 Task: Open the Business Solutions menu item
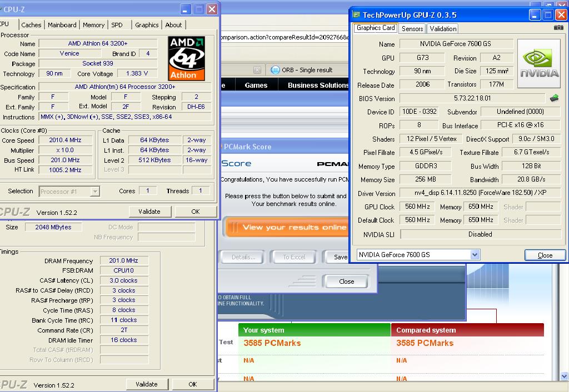coord(318,85)
